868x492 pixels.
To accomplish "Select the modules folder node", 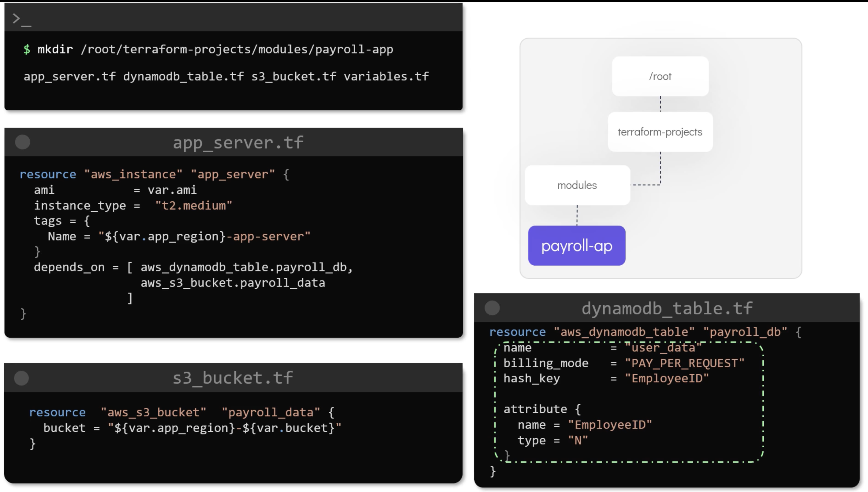I will (577, 185).
